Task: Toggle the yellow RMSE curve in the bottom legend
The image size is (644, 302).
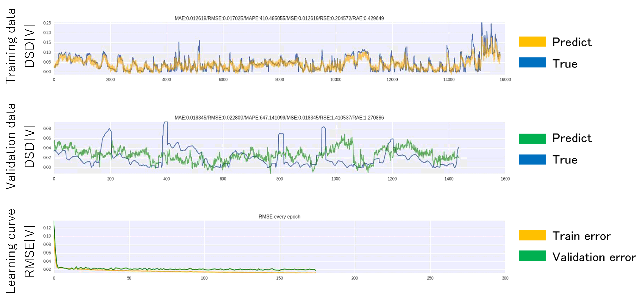Action: coord(532,235)
